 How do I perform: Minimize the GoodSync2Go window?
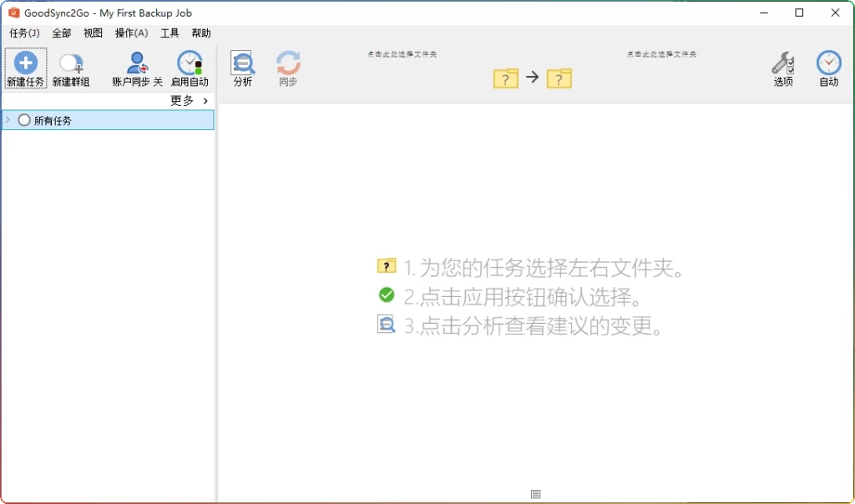click(x=764, y=13)
